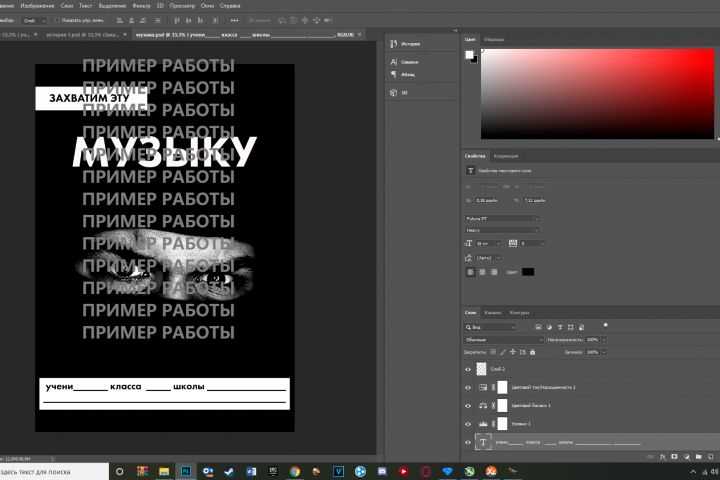Image resolution: width=720 pixels, height=480 pixels.
Task: Switch to the 'Образцы' tab
Action: pos(494,40)
